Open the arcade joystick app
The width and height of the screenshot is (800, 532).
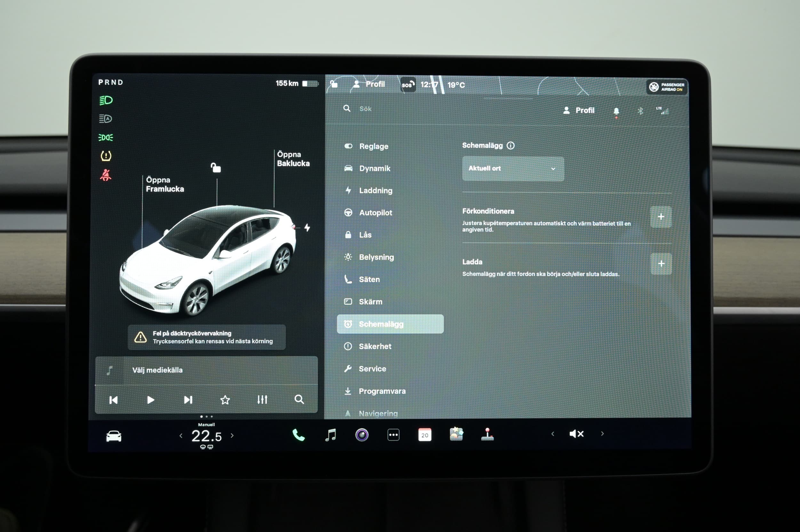point(487,434)
